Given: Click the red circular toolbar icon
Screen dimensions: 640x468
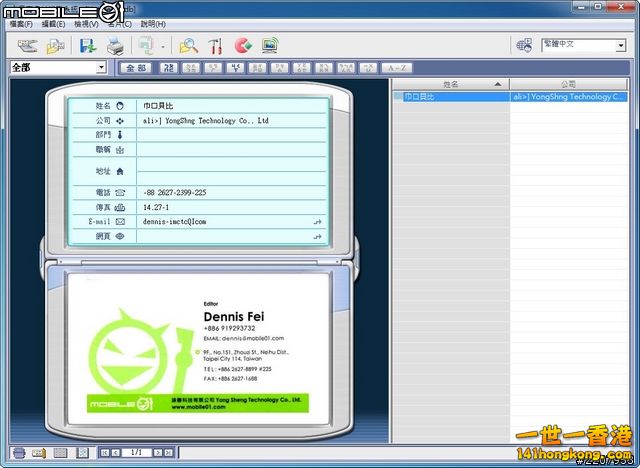Looking at the screenshot, I should pos(242,45).
